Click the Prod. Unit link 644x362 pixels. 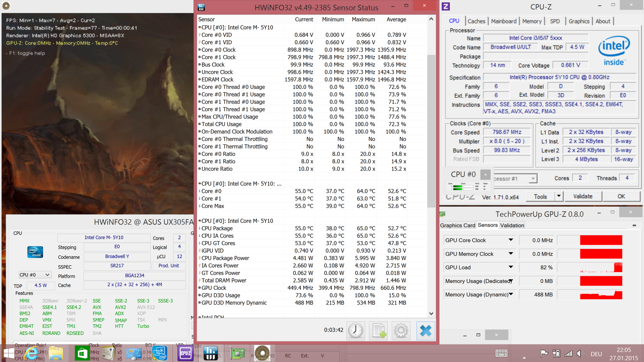click(x=169, y=265)
